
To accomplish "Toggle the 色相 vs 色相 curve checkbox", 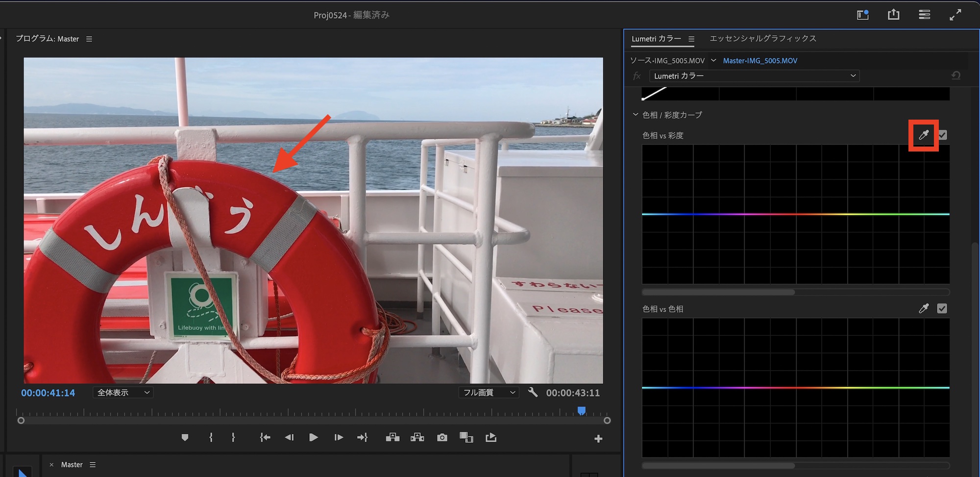I will pos(942,308).
